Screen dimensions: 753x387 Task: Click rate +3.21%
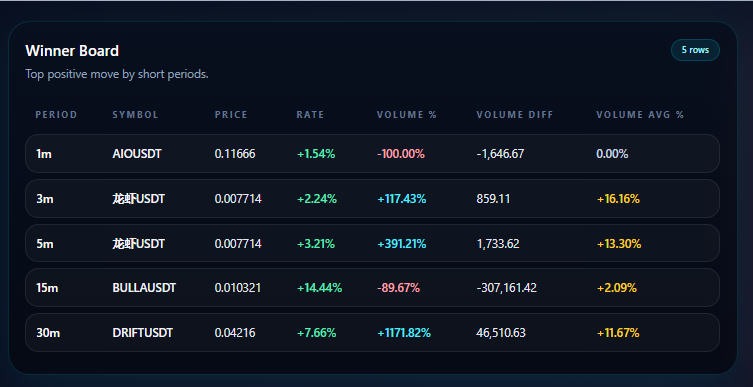[x=316, y=244]
